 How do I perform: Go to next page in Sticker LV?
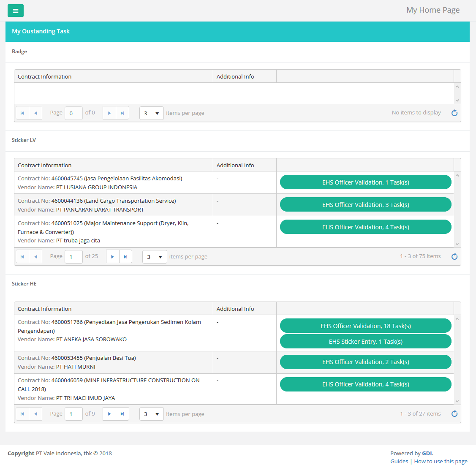pos(112,256)
